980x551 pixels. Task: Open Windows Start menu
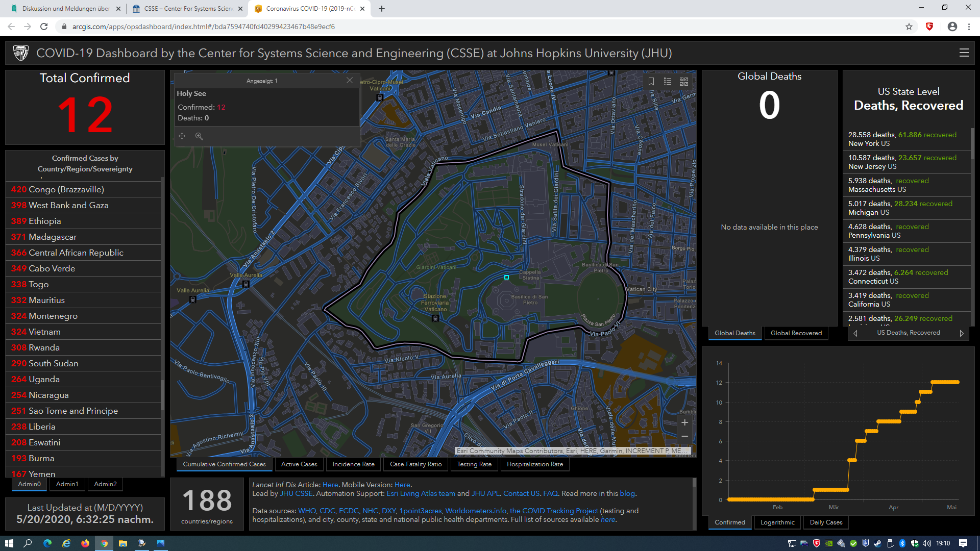pyautogui.click(x=9, y=543)
